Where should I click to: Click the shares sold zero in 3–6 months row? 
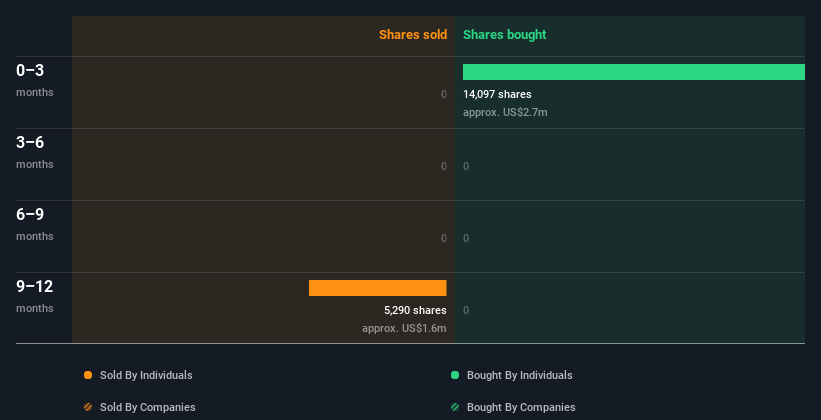pyautogui.click(x=444, y=167)
